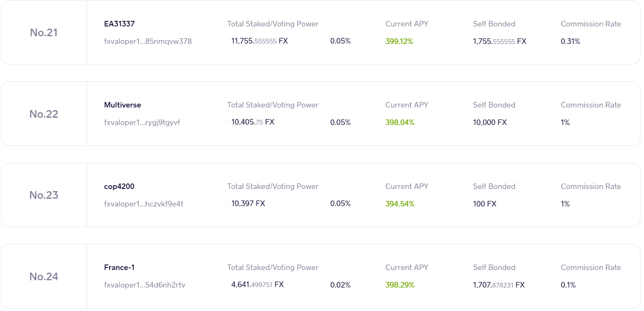The image size is (644, 311).
Task: Click the 398.29% APY of France-1
Action: 400,285
